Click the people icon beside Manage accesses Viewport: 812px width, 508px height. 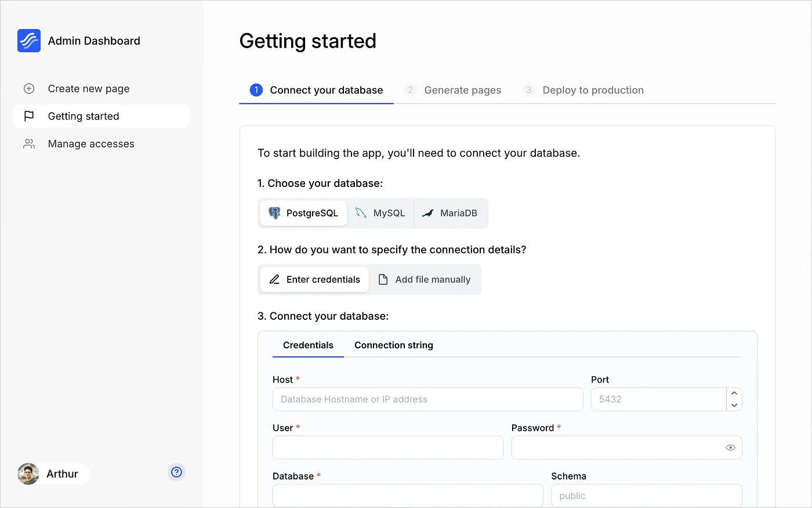pyautogui.click(x=29, y=144)
